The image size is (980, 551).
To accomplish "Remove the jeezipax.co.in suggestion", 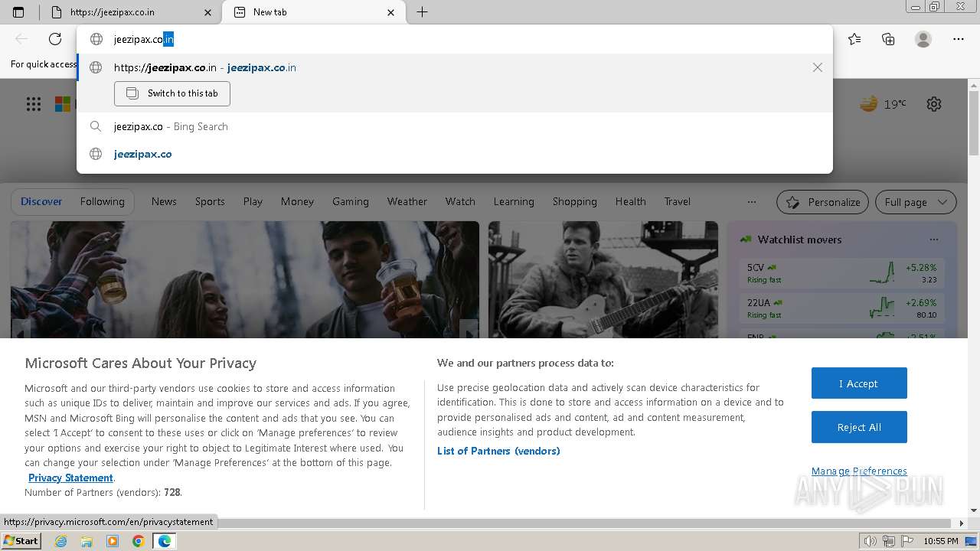I will coord(818,67).
